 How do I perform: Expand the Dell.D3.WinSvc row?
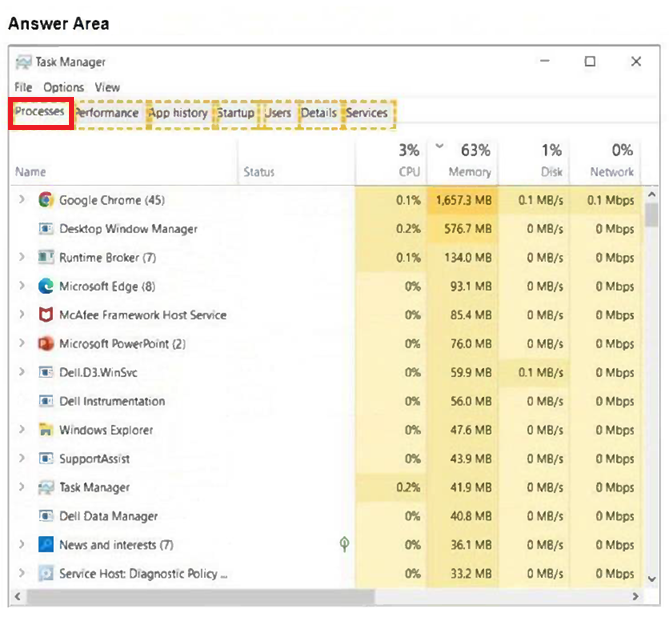click(x=21, y=372)
